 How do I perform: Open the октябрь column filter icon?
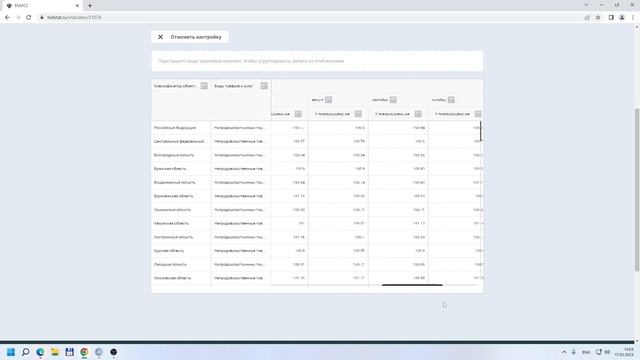pyautogui.click(x=451, y=100)
